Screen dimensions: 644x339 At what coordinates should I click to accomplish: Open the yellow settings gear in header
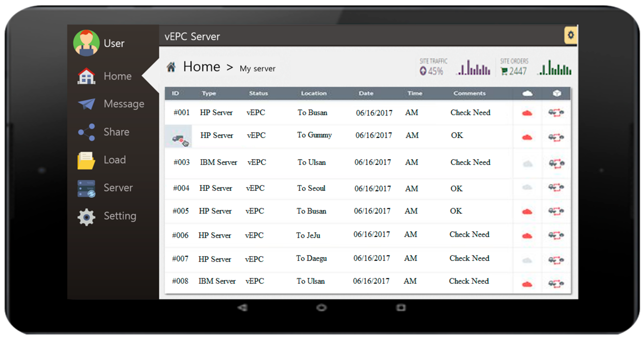coord(571,35)
